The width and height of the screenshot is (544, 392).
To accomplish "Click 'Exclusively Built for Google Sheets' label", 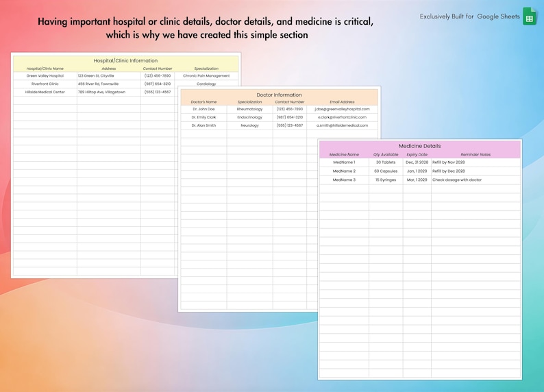I will click(x=470, y=16).
